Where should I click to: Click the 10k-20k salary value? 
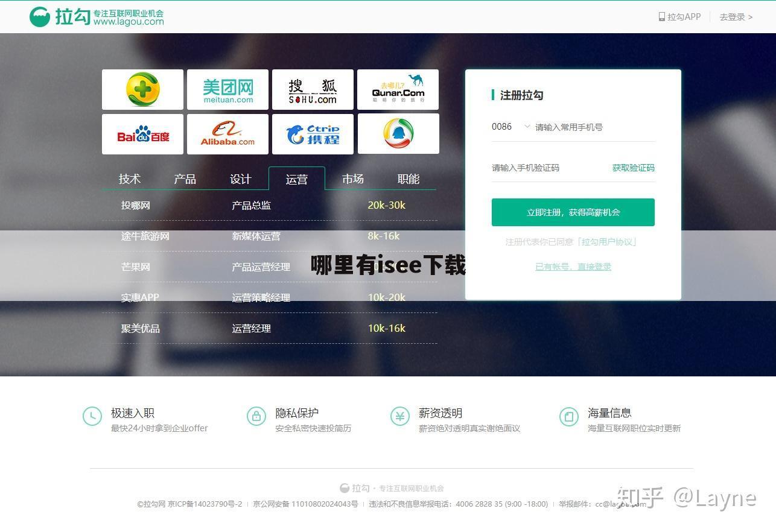pos(387,297)
